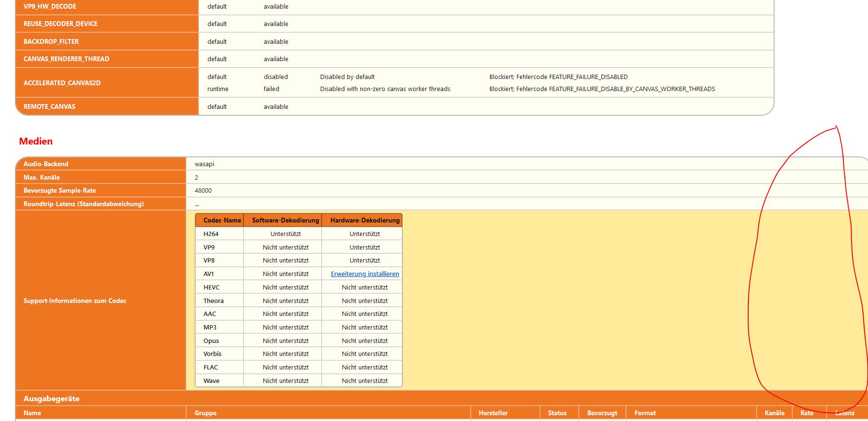Click the 'Bevorzugt' column header
The height and width of the screenshot is (421, 868).
pos(602,413)
